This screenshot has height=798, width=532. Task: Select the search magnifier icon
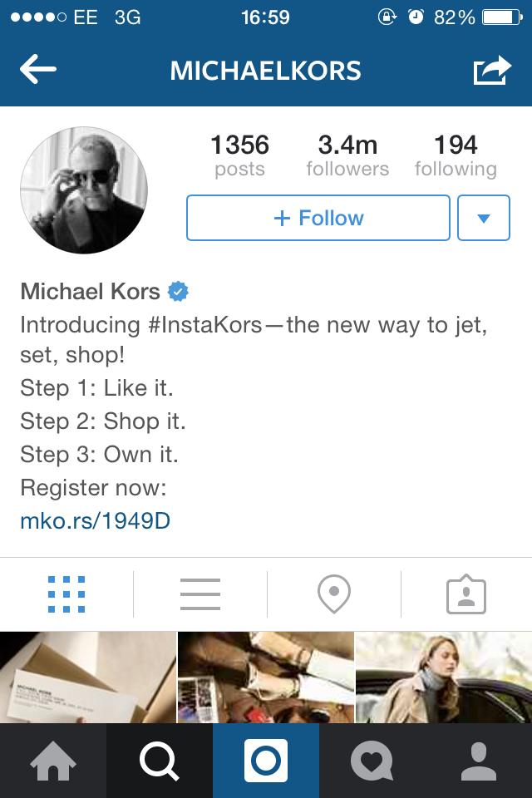[159, 760]
